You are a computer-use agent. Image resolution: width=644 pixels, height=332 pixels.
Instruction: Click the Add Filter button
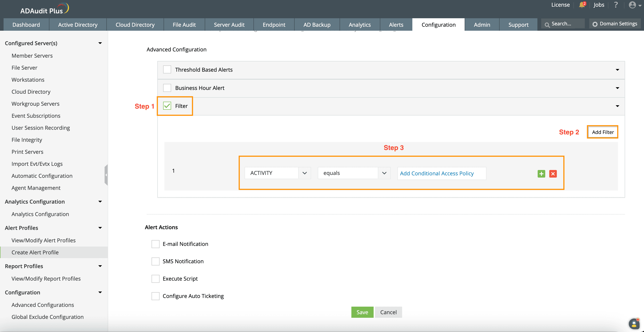pos(603,132)
